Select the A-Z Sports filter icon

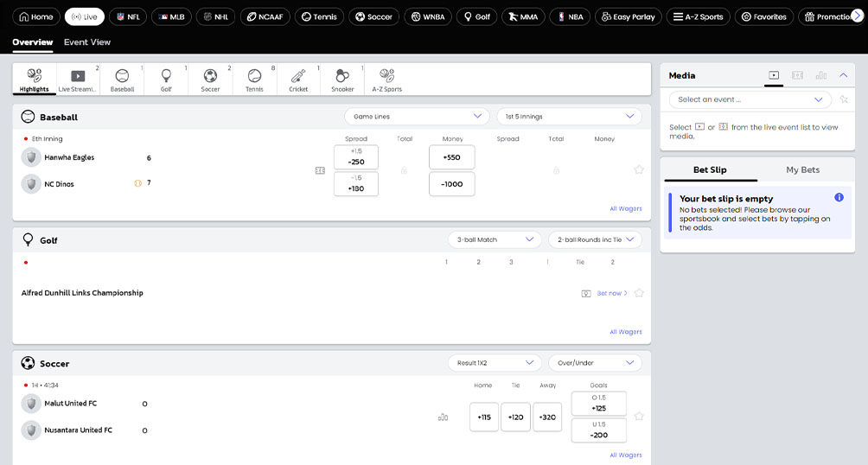(x=387, y=80)
